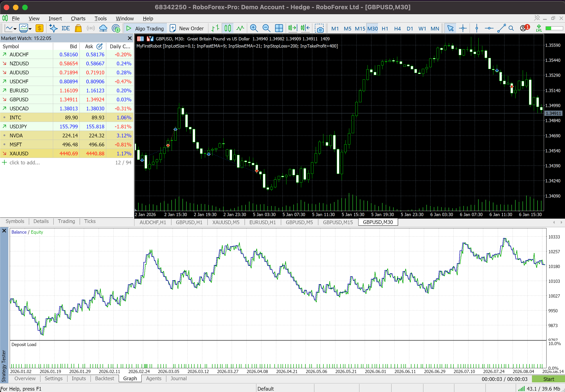This screenshot has height=392, width=565.
Task: Open the MetaEditor IDE button
Action: [66, 28]
